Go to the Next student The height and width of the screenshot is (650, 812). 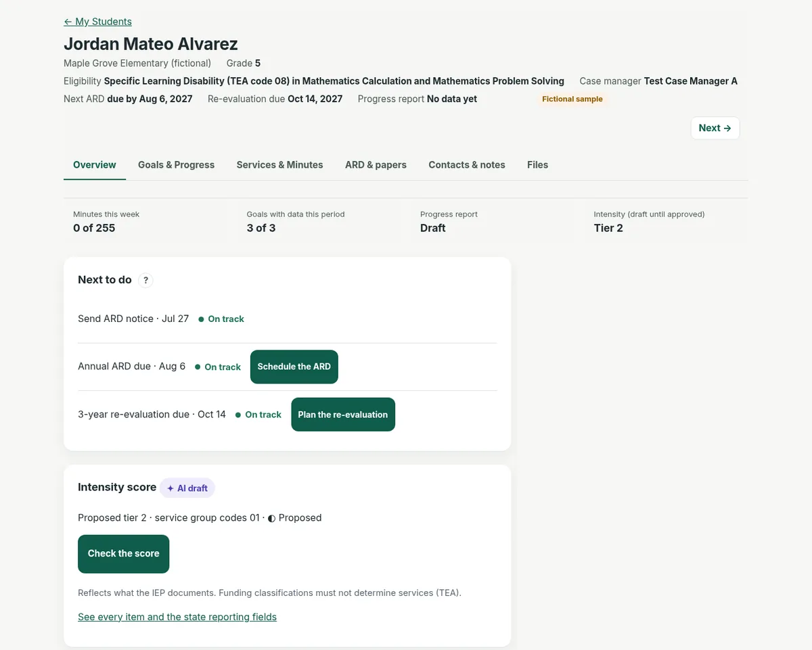coord(715,128)
